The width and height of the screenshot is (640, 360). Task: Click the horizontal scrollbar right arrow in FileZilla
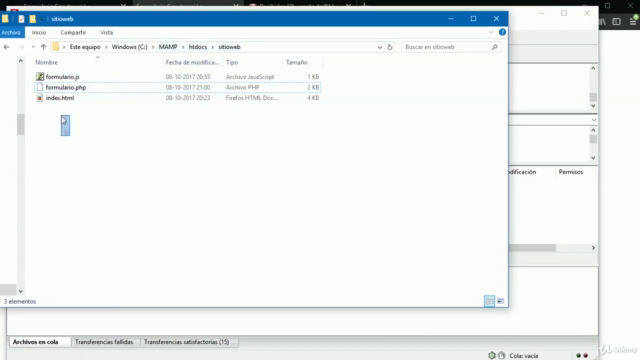coord(593,248)
